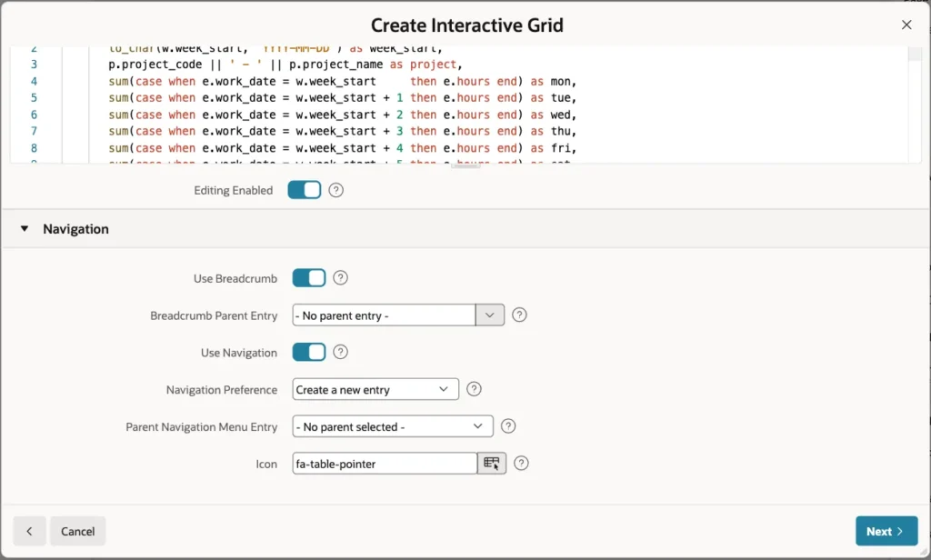Open help for Navigation Preference
Viewport: 931px width, 560px height.
coord(474,389)
